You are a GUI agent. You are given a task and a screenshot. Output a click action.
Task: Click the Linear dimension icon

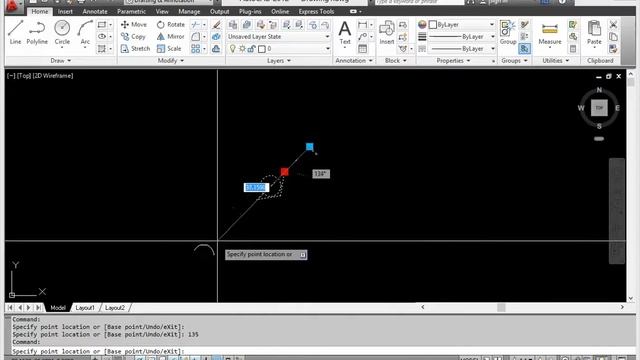(362, 24)
